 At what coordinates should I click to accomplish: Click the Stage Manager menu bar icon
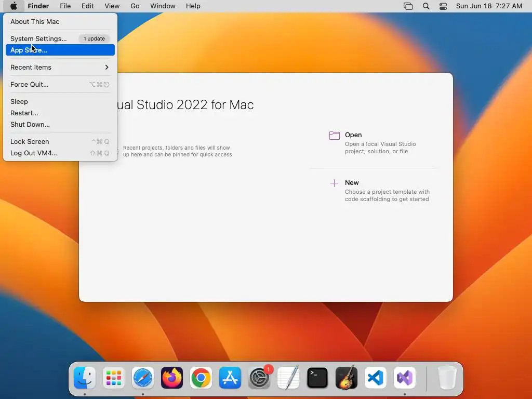[x=408, y=6]
